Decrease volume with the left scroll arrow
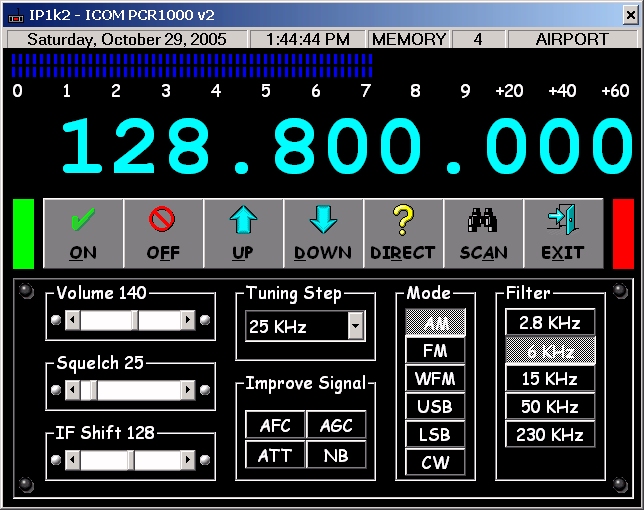The image size is (644, 510). pyautogui.click(x=73, y=320)
